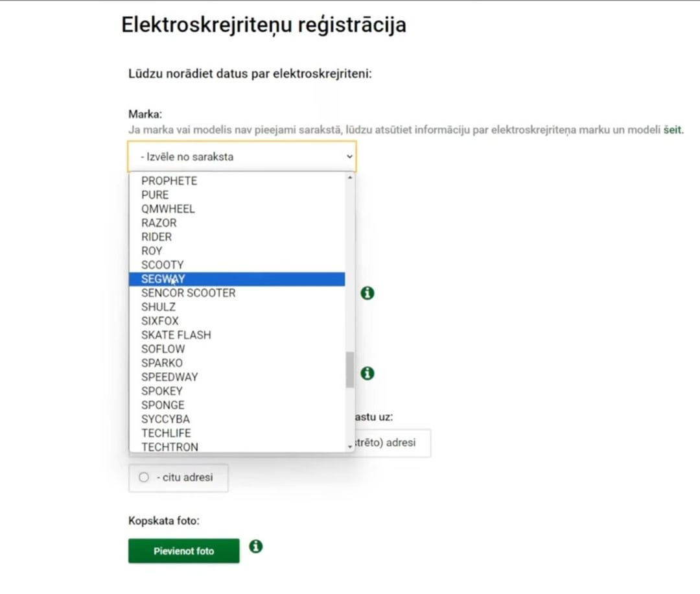Pick SPEEDWAY from the dropdown options
The image size is (700, 594).
(x=170, y=377)
